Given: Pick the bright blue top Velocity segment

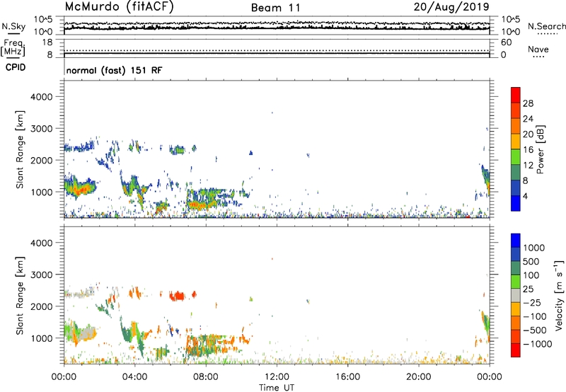Looking at the screenshot, I should [516, 241].
